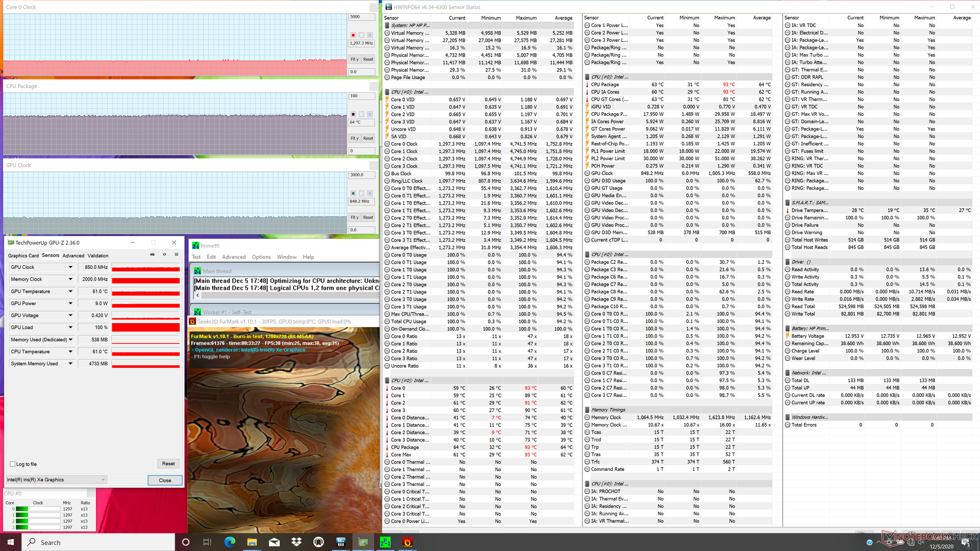Open Dropbox taskbar icon
Viewport: 980px width, 551px height.
[x=297, y=542]
